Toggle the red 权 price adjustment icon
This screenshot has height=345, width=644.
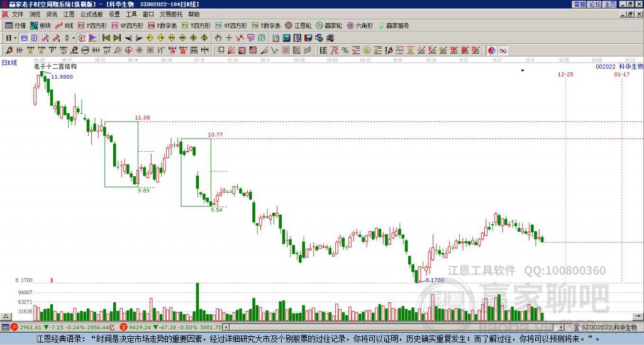point(82,38)
